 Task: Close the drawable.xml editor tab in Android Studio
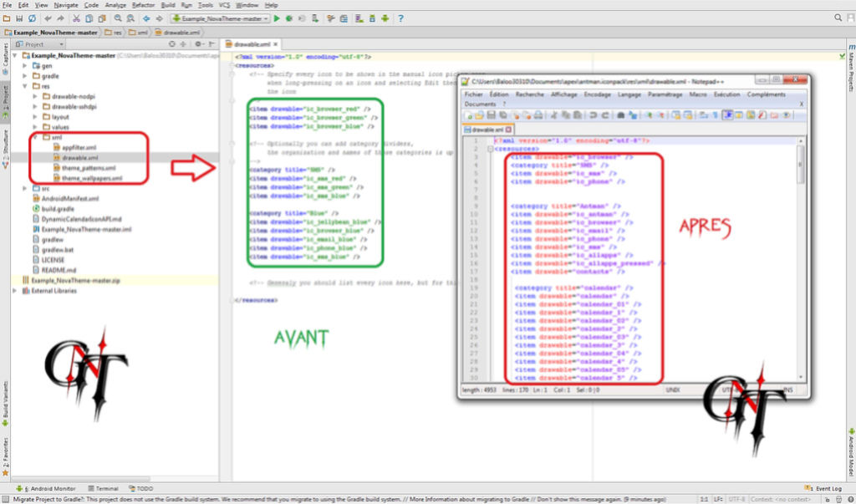(x=276, y=44)
